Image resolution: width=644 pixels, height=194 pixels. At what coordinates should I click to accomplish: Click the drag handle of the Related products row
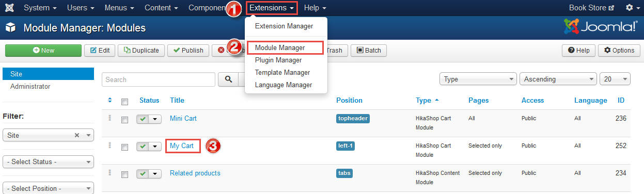tap(109, 173)
